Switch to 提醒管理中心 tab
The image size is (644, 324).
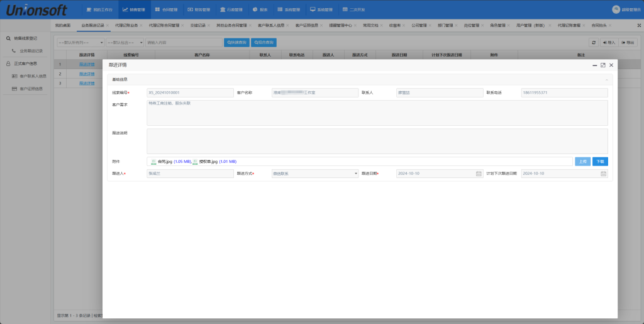340,25
